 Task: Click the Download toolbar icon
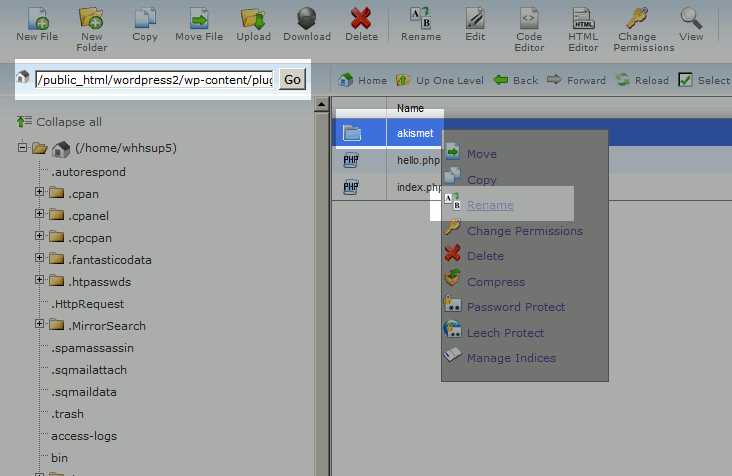(x=307, y=18)
